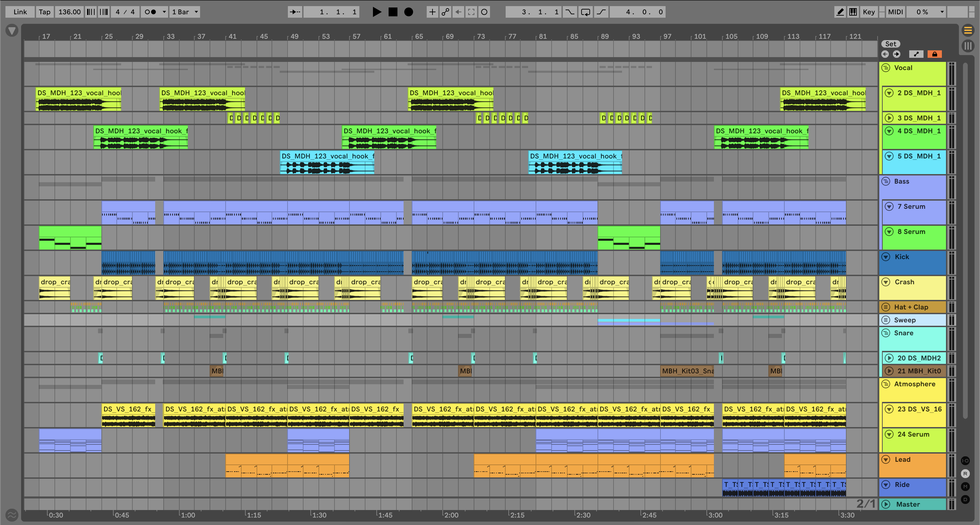Toggle the orange Lock Envelopes button
This screenshot has width=980, height=525.
[x=934, y=54]
